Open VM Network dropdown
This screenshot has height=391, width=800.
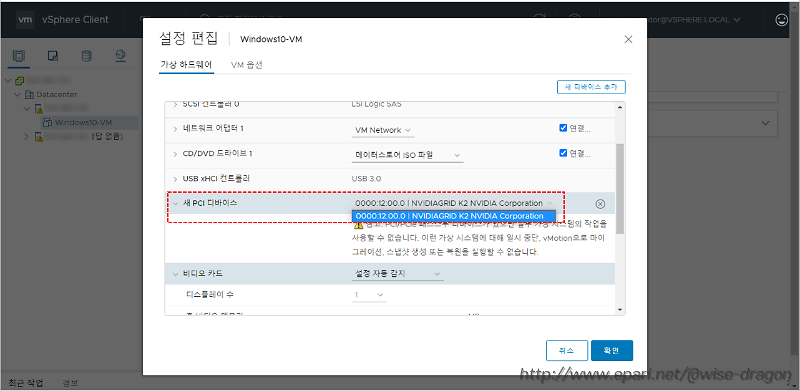click(383, 131)
